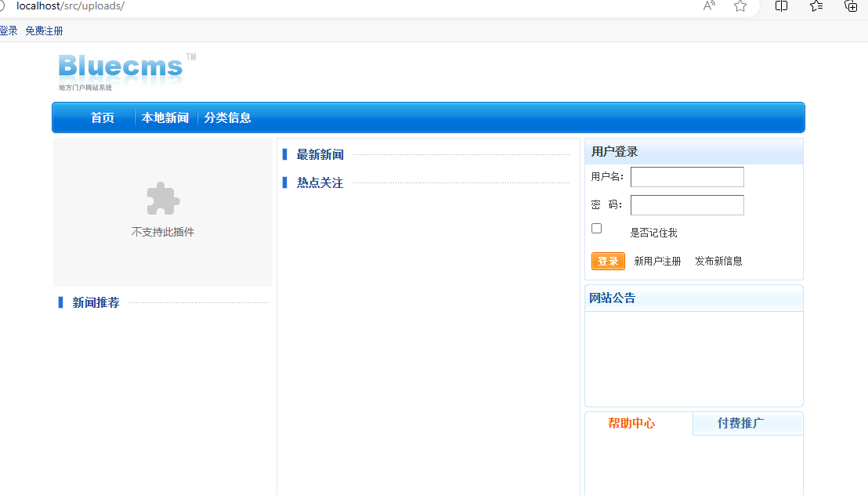Open the 免费注册 link
Viewport: 868px width, 495px height.
[44, 31]
